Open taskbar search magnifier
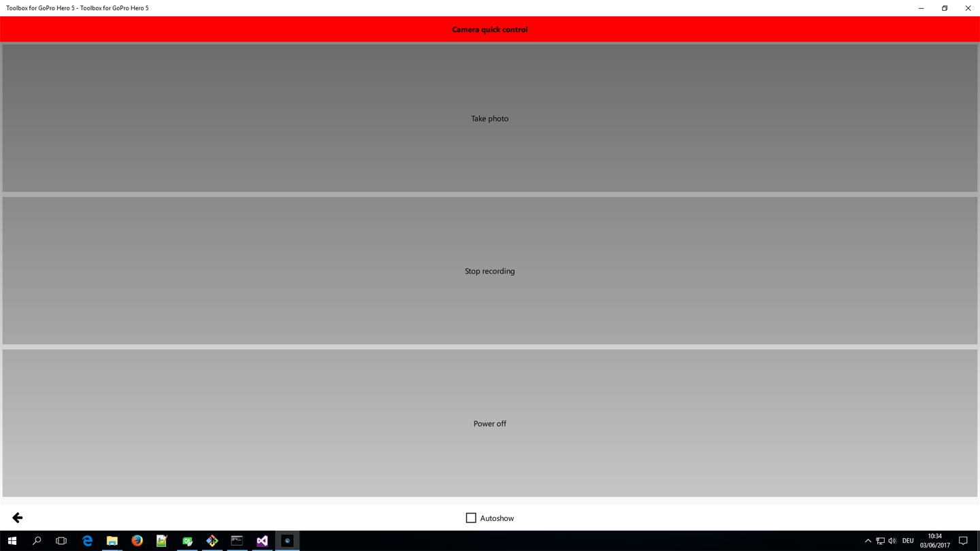 [x=37, y=541]
